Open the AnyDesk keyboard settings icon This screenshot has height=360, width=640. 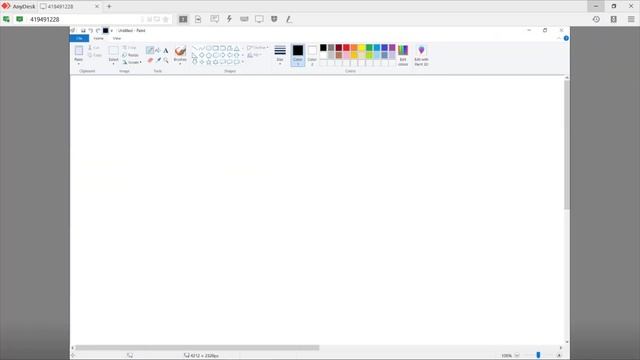point(244,19)
